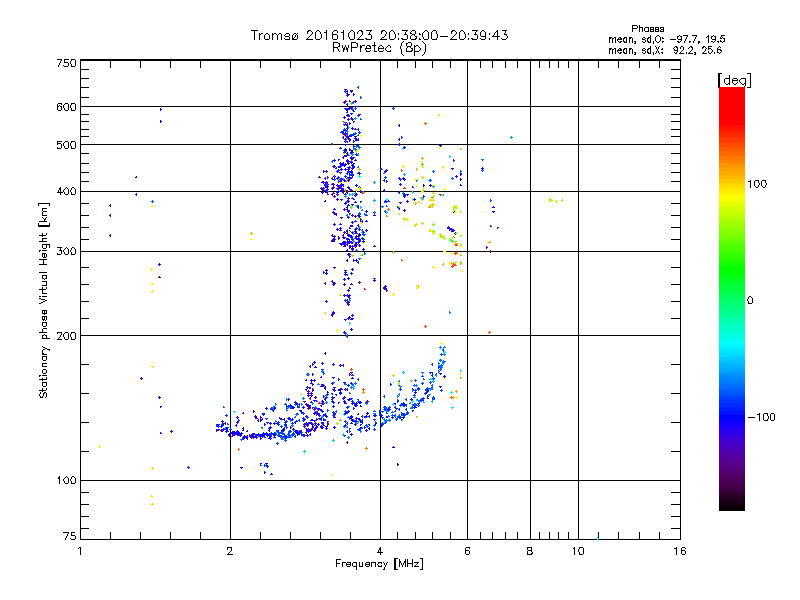Select the 'mean, sd,O: -97.7, 19.5' line
800x600 pixels.
coord(667,39)
